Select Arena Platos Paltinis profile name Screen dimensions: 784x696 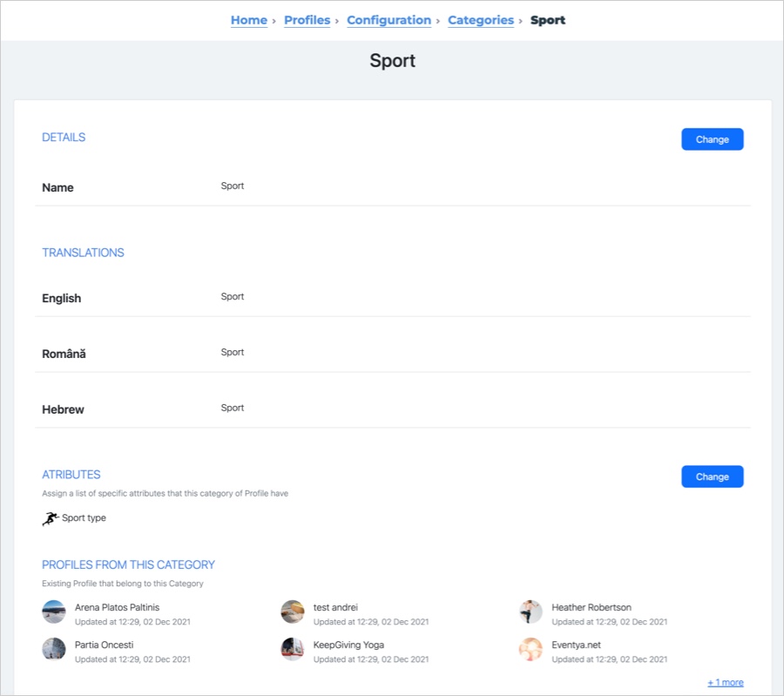(117, 607)
